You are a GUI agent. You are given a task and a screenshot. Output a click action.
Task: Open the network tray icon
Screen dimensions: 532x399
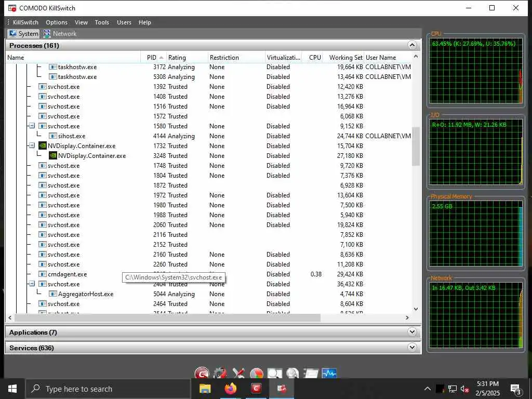point(453,389)
